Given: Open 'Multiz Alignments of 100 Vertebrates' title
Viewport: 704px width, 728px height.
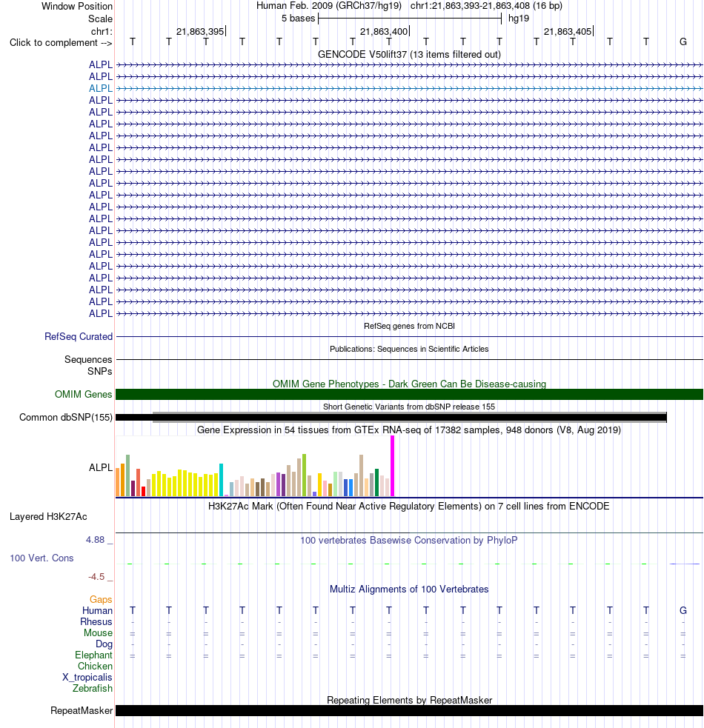Looking at the screenshot, I should [409, 590].
